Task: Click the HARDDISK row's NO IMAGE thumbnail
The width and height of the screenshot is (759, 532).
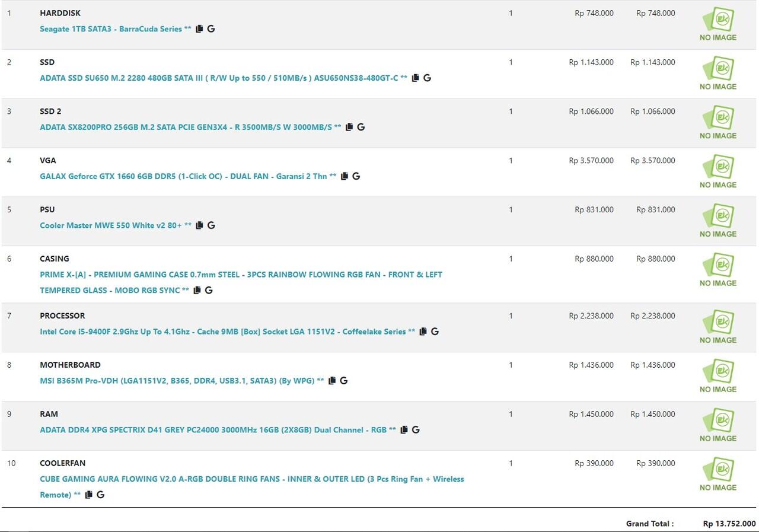Action: click(718, 24)
